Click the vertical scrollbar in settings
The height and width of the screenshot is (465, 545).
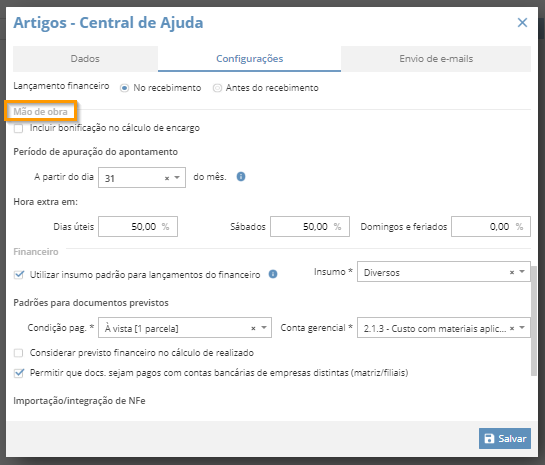click(x=534, y=321)
